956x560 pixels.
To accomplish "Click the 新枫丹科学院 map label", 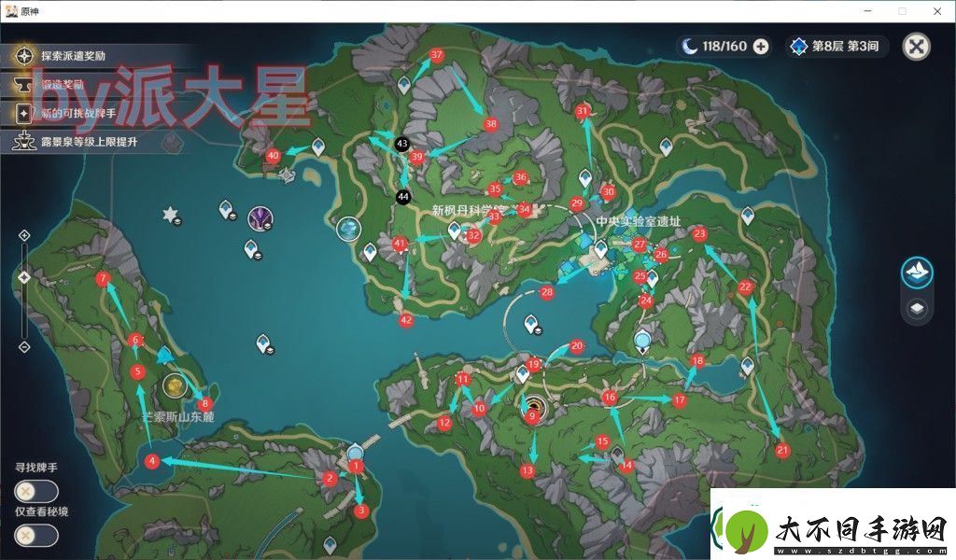I will click(x=469, y=210).
